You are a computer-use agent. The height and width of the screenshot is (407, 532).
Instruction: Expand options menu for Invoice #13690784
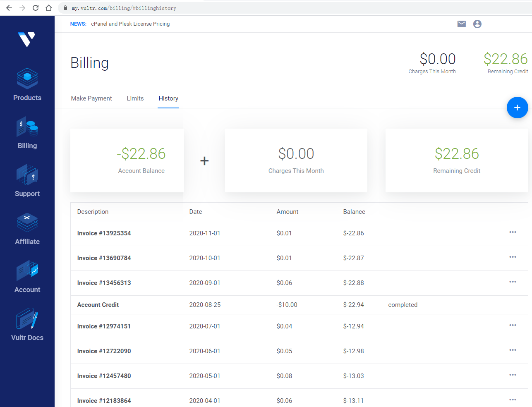[x=513, y=257]
